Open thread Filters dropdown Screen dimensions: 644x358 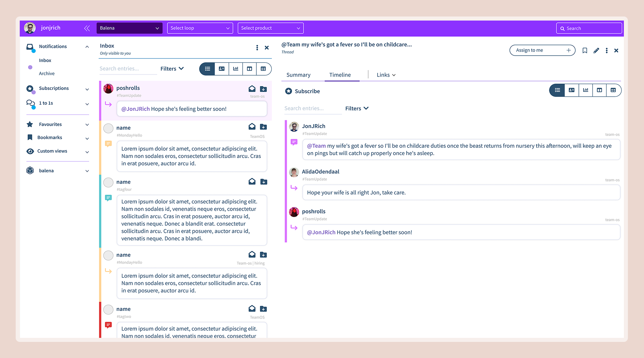(x=357, y=108)
